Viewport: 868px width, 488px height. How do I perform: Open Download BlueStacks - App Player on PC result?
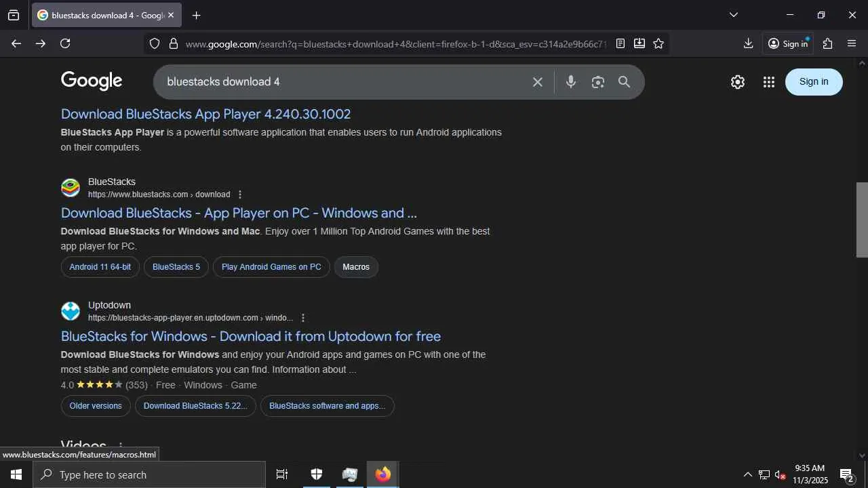[x=239, y=213]
